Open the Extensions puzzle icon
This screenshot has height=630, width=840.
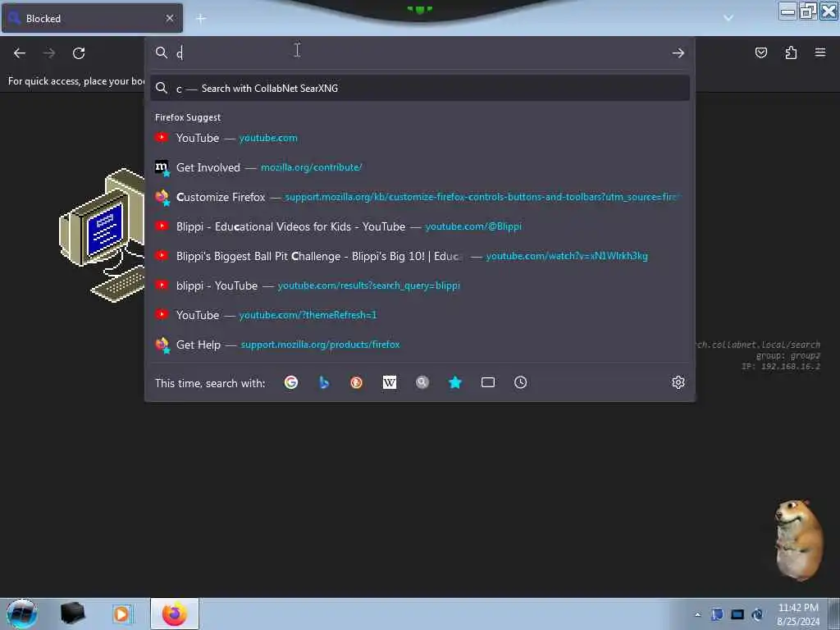[791, 52]
